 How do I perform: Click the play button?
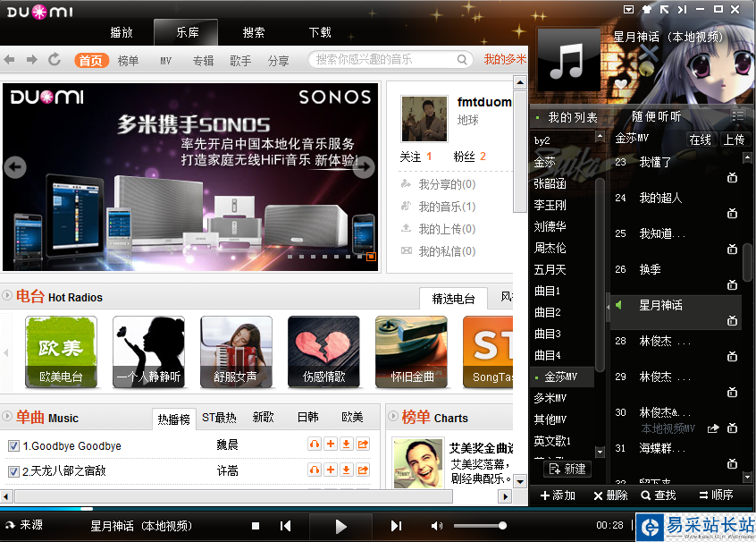[340, 527]
